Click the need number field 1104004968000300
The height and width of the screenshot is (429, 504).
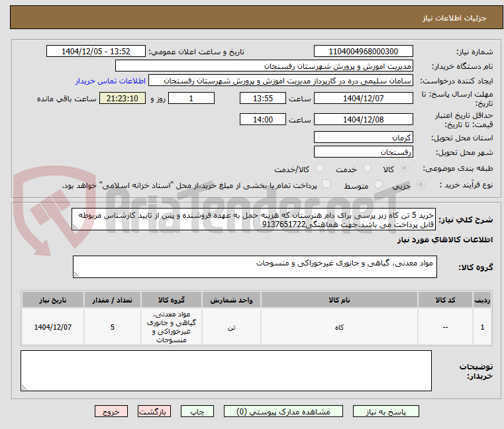(363, 51)
